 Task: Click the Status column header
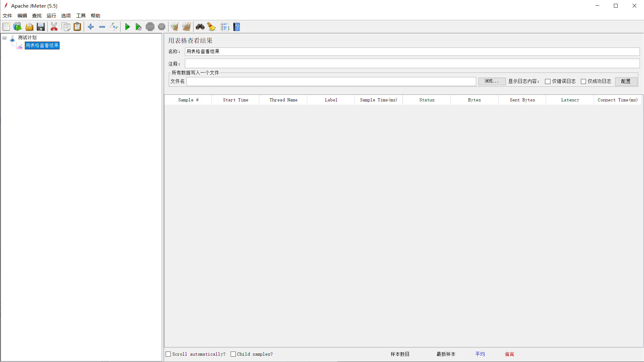coord(427,100)
